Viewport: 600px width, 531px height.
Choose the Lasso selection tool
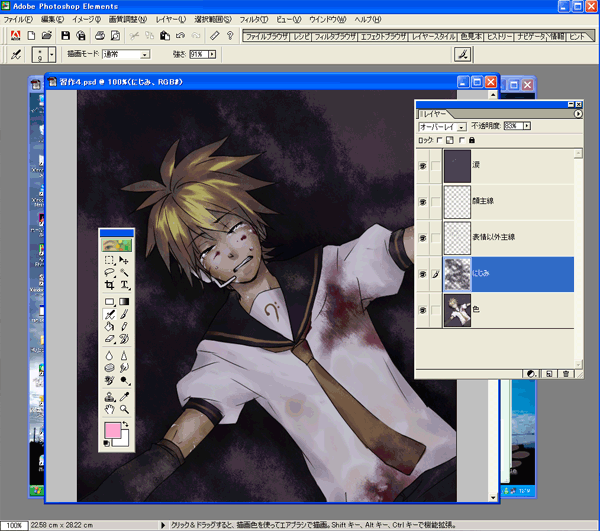pyautogui.click(x=109, y=272)
